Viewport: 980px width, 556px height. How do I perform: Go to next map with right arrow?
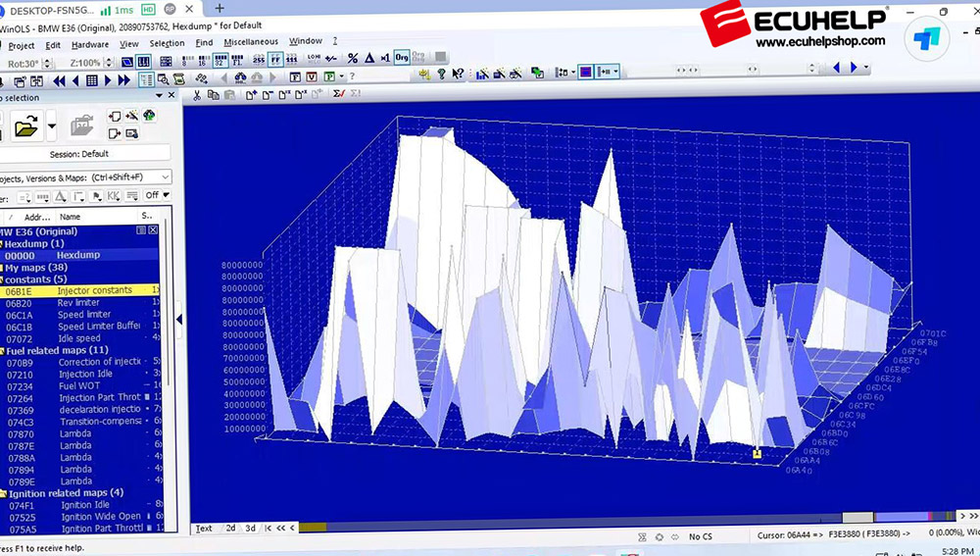tap(108, 80)
